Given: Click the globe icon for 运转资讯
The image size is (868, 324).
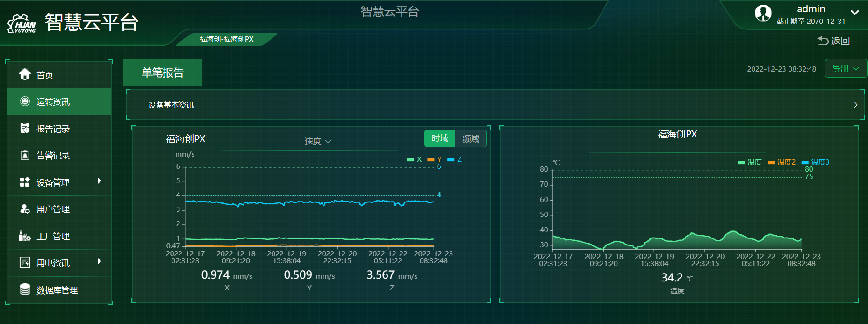Looking at the screenshot, I should (25, 101).
